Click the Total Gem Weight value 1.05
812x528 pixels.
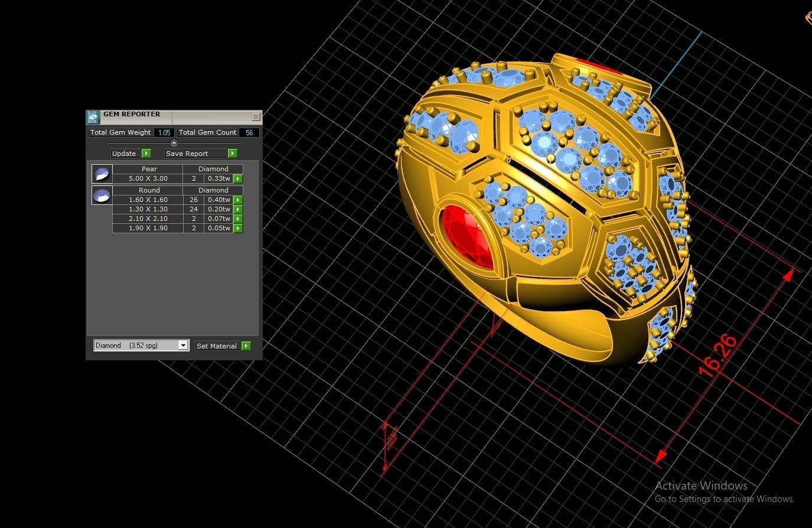[x=164, y=132]
